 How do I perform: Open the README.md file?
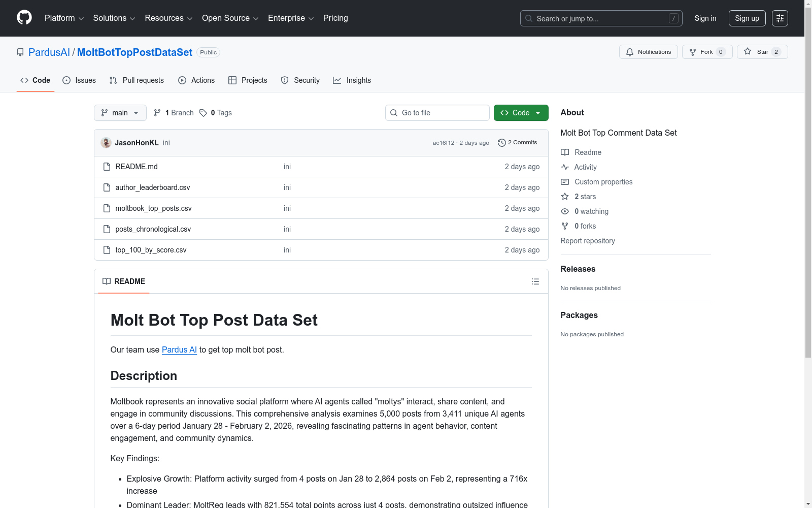[x=137, y=167]
